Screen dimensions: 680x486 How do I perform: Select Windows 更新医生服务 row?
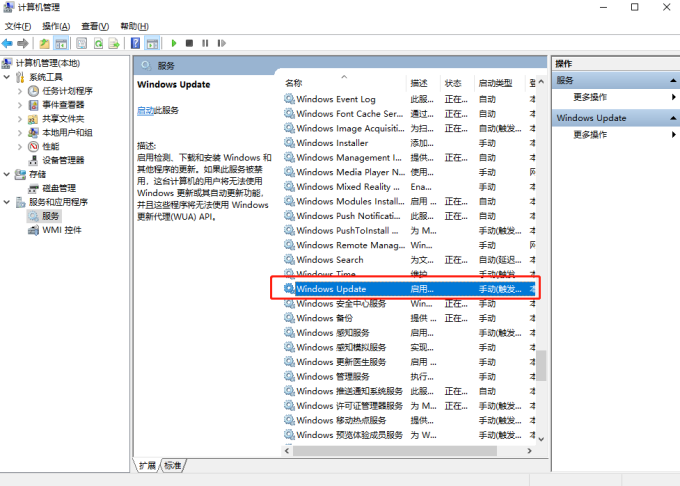tap(409, 362)
